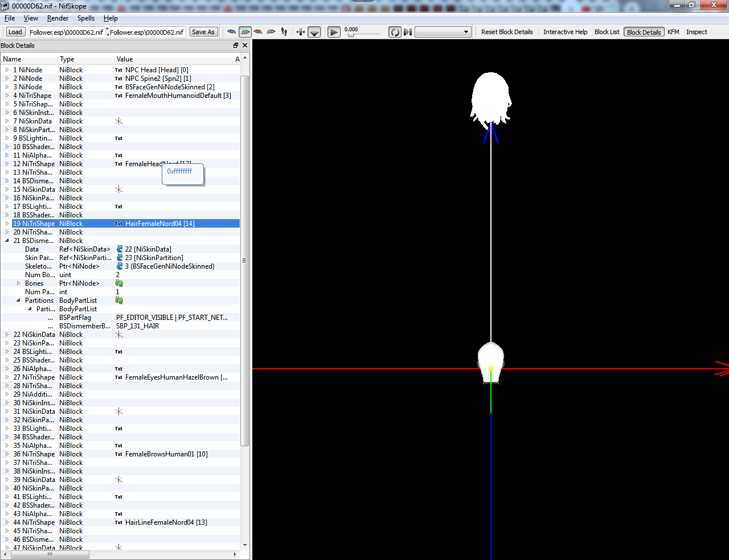Screen dimensions: 729x560
Task: Toggle the Inspect panel
Action: point(697,32)
